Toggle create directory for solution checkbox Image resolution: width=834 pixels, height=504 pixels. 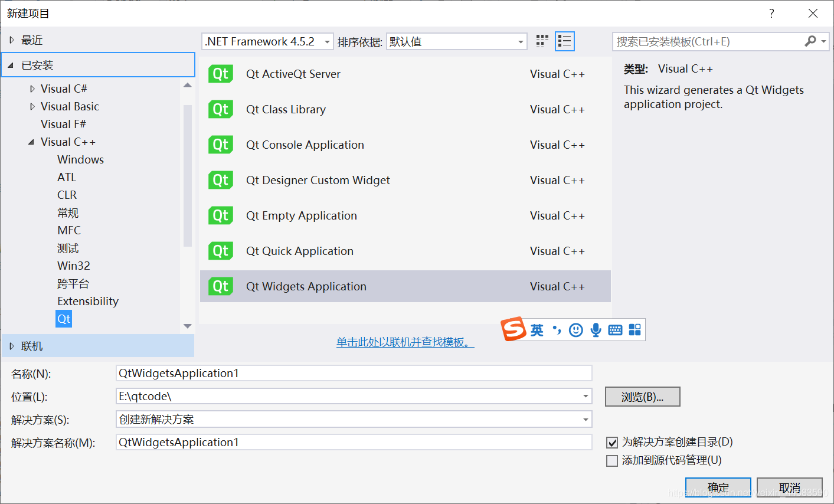click(x=612, y=442)
